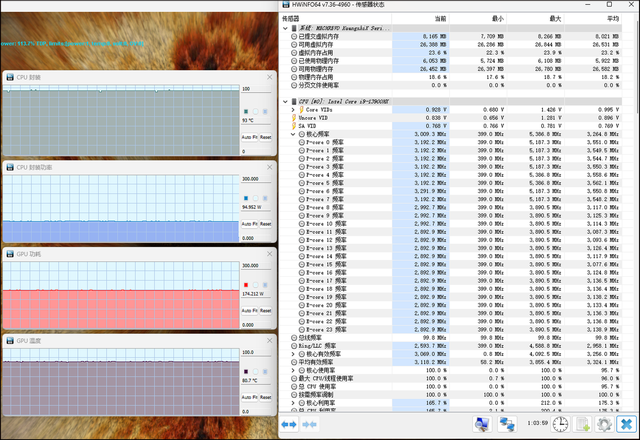Open the network connection monitors icon
Viewport: 640px width, 440px height.
click(508, 424)
